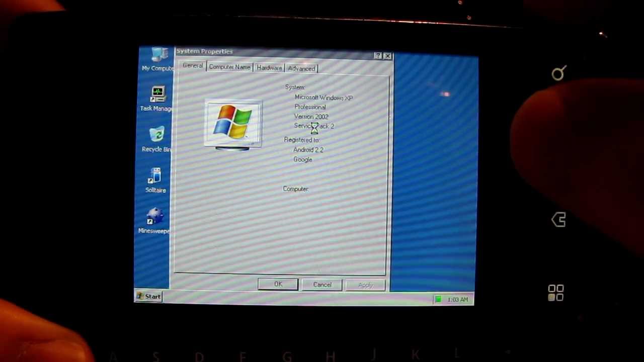
Task: Tap the phone's menu grid key
Action: point(556,293)
